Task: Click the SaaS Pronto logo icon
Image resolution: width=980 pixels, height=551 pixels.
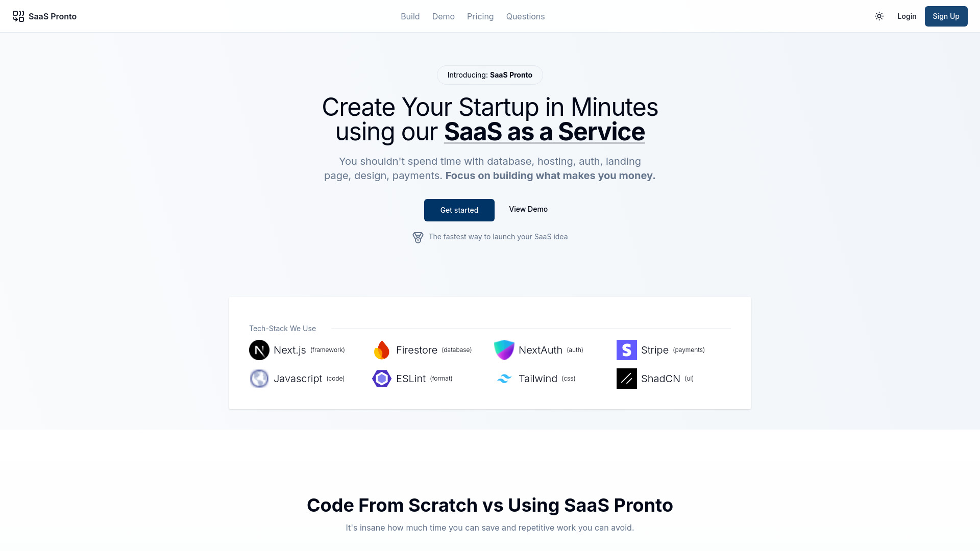Action: [x=18, y=16]
